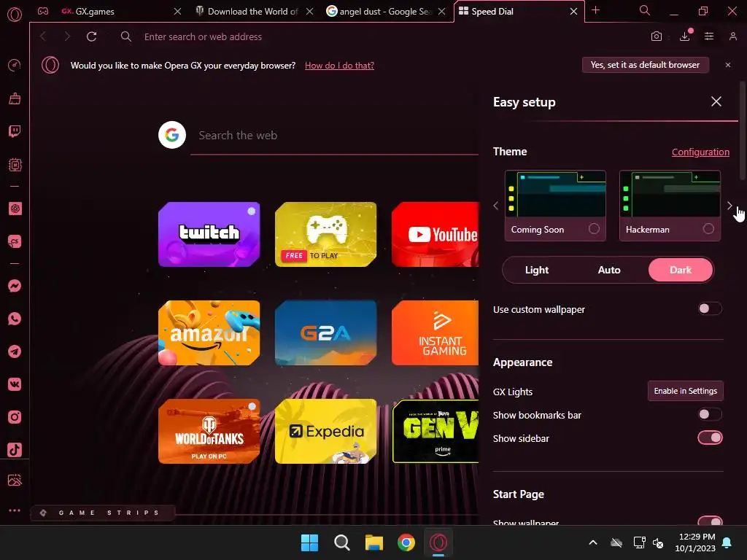Open GX Corner gamepad icon
The image size is (747, 560).
click(43, 11)
